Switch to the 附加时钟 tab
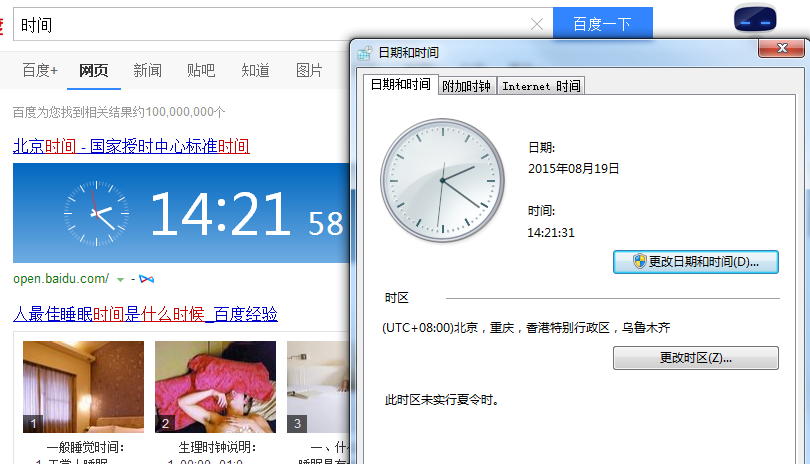810x464 pixels. (466, 86)
